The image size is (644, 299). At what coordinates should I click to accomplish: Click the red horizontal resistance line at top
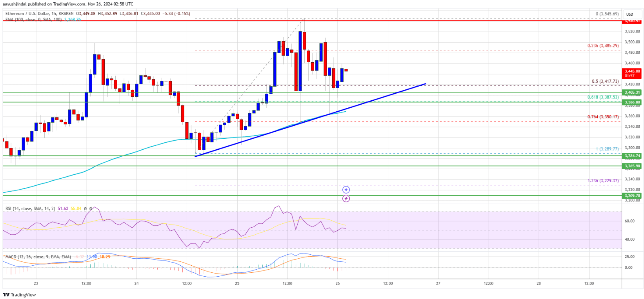tap(312, 20)
